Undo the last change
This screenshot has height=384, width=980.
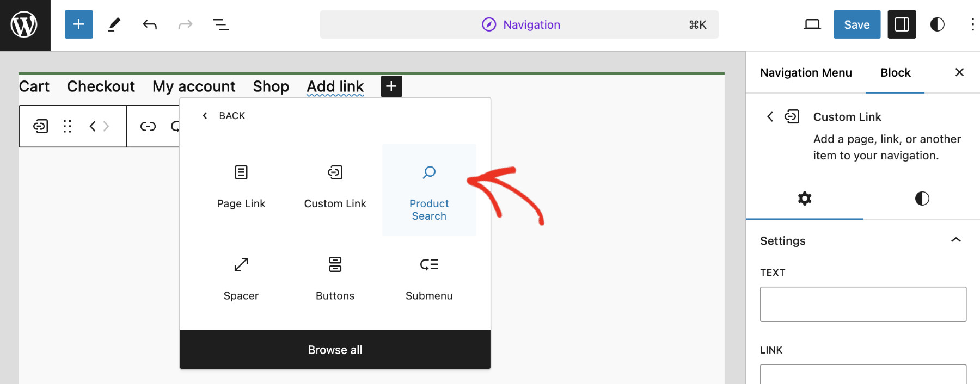point(150,24)
